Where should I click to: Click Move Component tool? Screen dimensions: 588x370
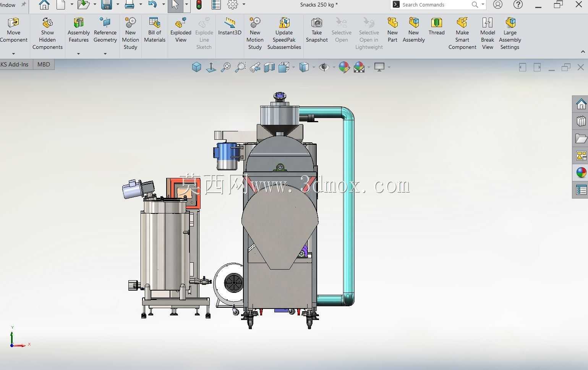(x=14, y=30)
